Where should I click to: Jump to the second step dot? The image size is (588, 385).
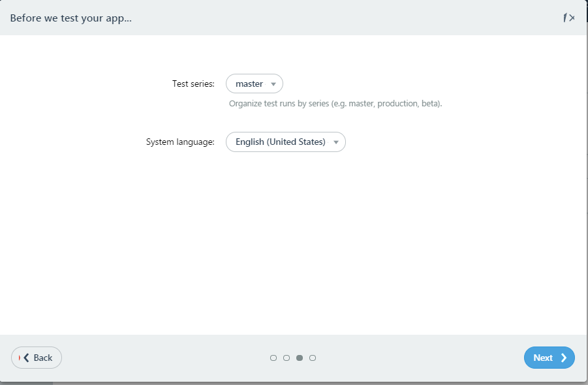pyautogui.click(x=286, y=358)
